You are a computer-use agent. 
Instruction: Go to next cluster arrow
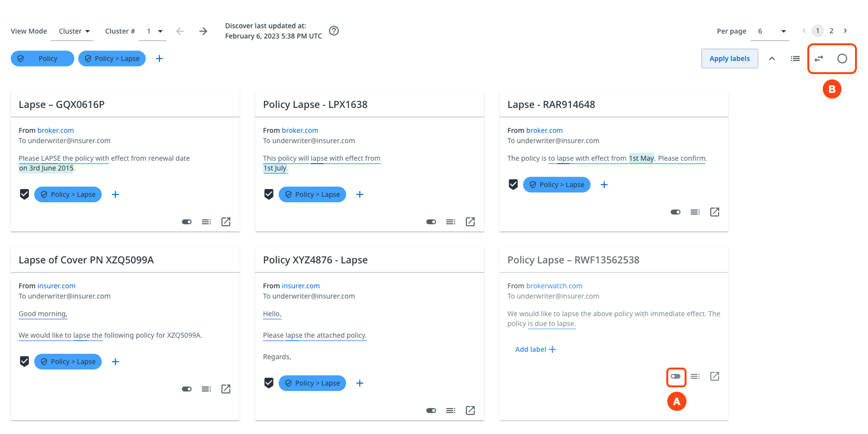click(203, 31)
